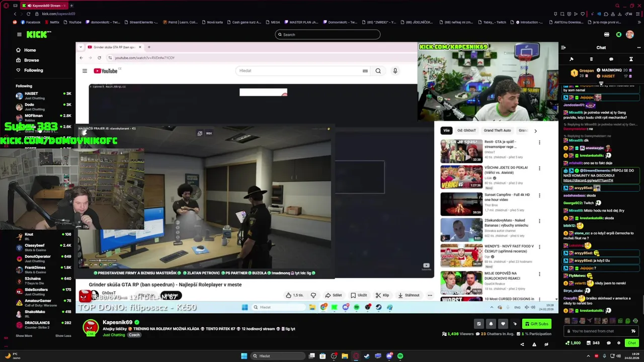Expand system tray hidden icons chevron
This screenshot has height=362, width=644.
pyautogui.click(x=588, y=356)
